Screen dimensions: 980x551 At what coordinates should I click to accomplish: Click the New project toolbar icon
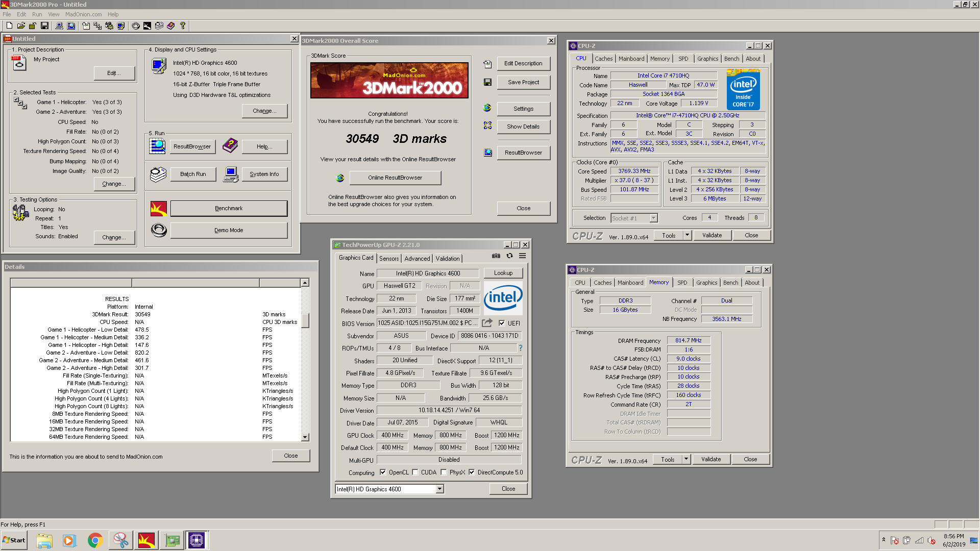click(x=9, y=26)
